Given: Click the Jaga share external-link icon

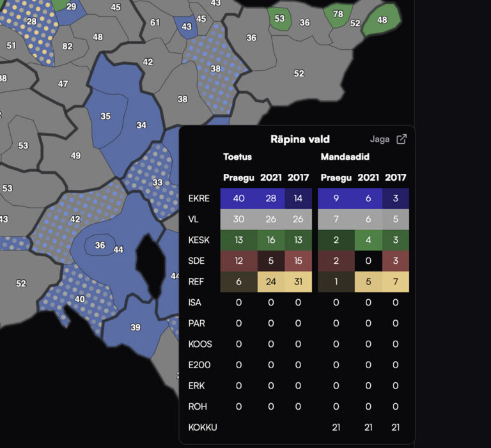Looking at the screenshot, I should (x=401, y=139).
